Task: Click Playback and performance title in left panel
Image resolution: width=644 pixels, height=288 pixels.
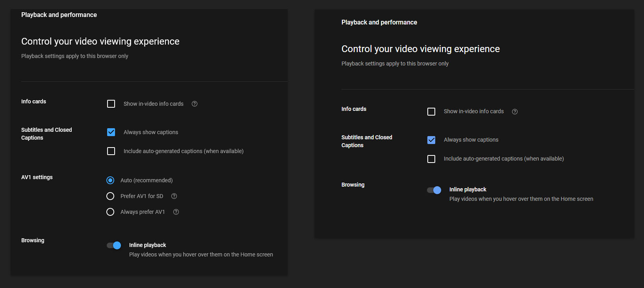Action: click(59, 15)
